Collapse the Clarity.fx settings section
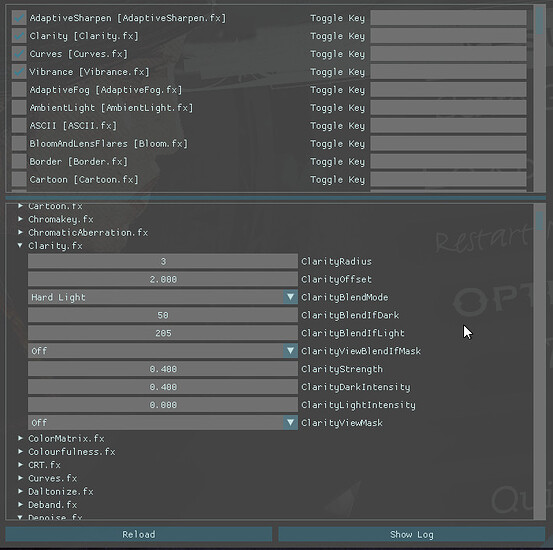 click(x=20, y=246)
